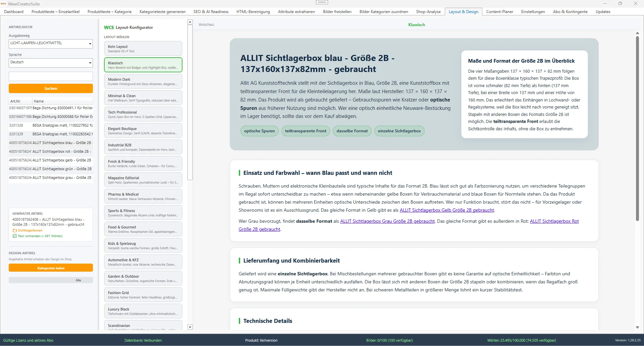644x346 pixels.
Task: Open the Sprache dropdown
Action: (51, 63)
